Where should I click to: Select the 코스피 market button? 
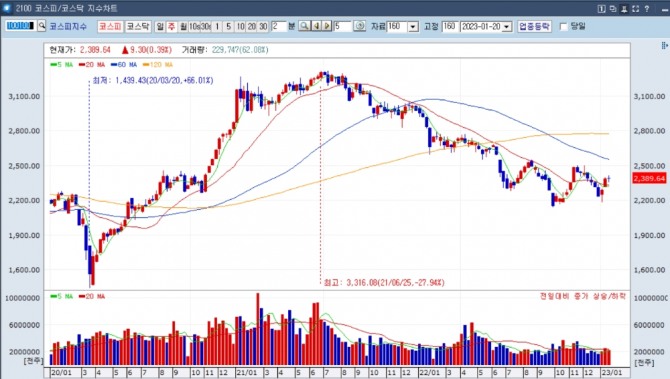coord(110,26)
